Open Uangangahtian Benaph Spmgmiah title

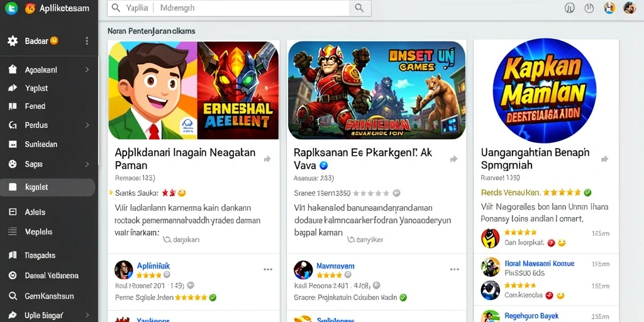pyautogui.click(x=535, y=159)
